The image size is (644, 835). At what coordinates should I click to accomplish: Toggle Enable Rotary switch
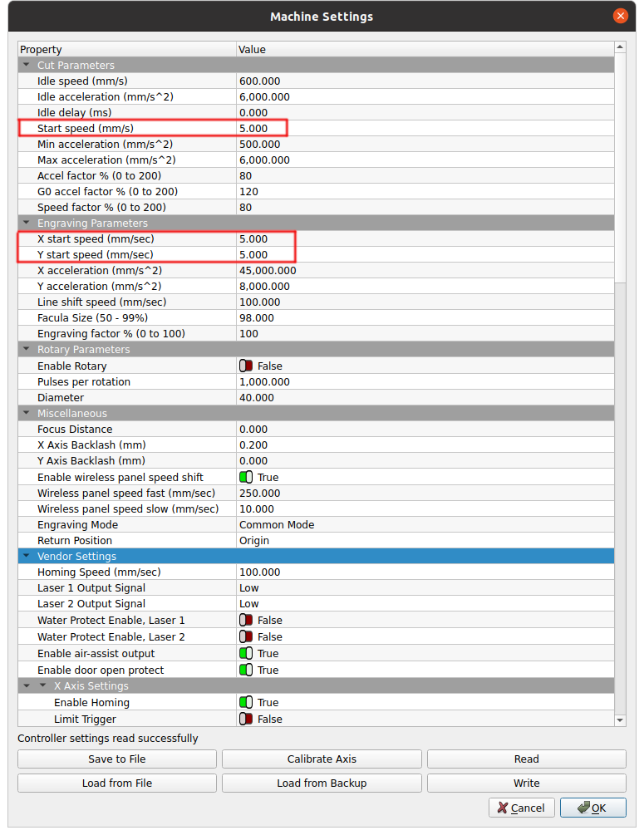[246, 366]
